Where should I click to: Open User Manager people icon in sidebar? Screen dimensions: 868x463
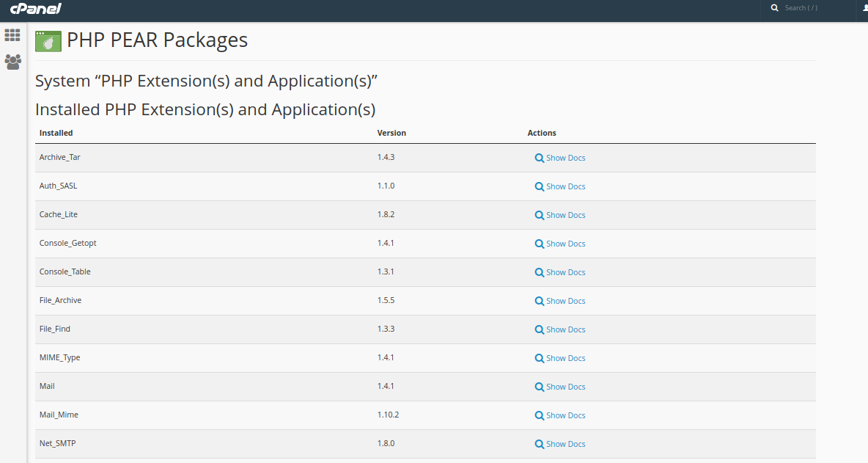12,62
